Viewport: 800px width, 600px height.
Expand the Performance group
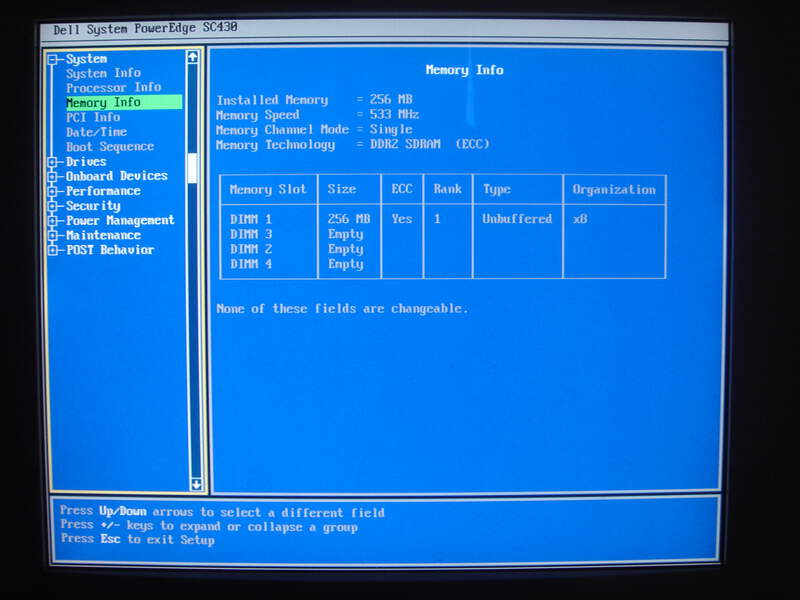coord(53,191)
